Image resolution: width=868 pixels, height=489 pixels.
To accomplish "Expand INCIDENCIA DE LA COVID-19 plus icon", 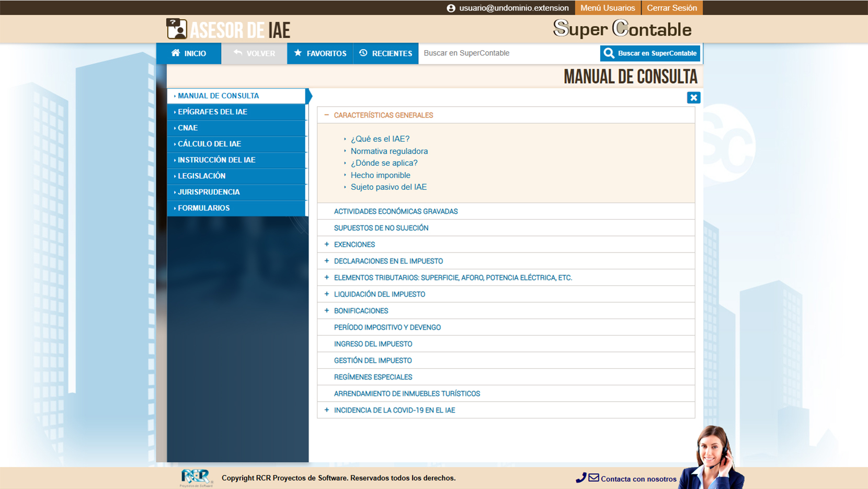I will point(327,410).
